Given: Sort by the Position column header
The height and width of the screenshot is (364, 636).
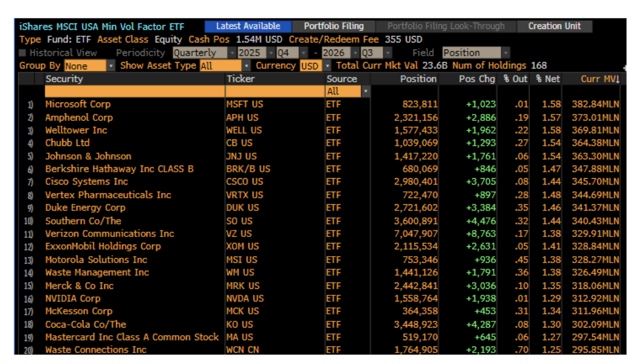Looking at the screenshot, I should point(418,79).
